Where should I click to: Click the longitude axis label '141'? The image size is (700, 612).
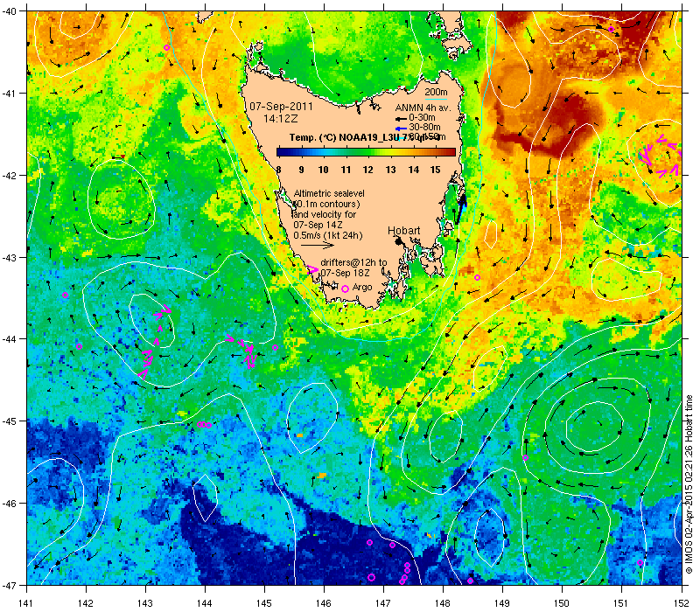(x=27, y=603)
